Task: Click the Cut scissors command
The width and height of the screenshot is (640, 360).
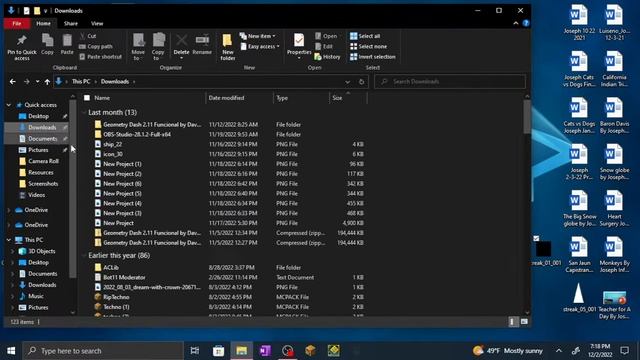Action: click(88, 36)
